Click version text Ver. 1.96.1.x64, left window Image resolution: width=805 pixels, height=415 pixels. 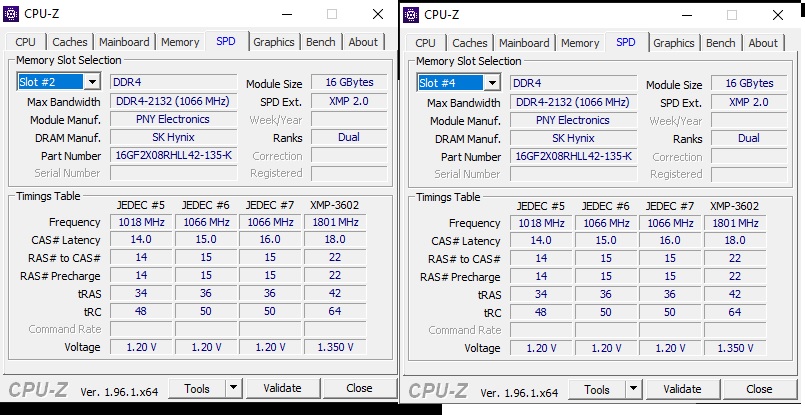click(119, 392)
